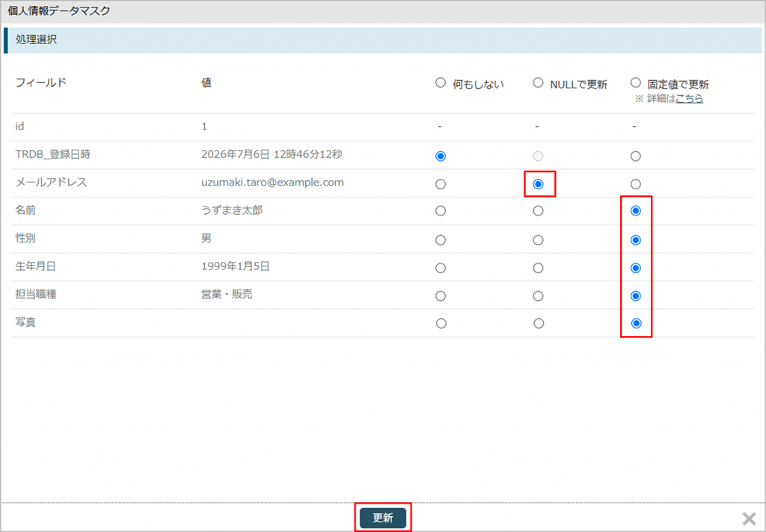Choose 固定値で更新 for 担当職種

click(636, 296)
